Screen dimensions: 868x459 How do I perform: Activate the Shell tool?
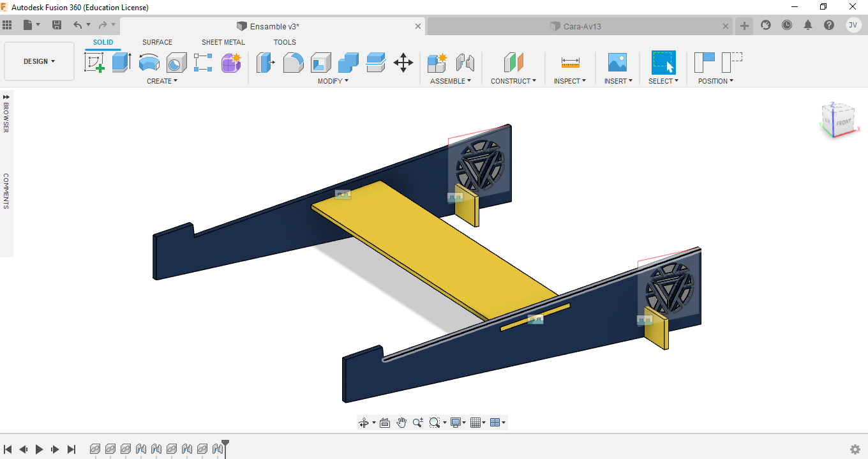point(321,63)
